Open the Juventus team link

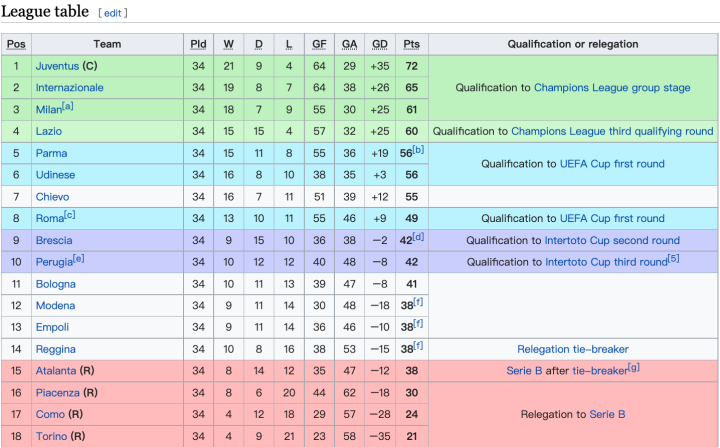57,66
